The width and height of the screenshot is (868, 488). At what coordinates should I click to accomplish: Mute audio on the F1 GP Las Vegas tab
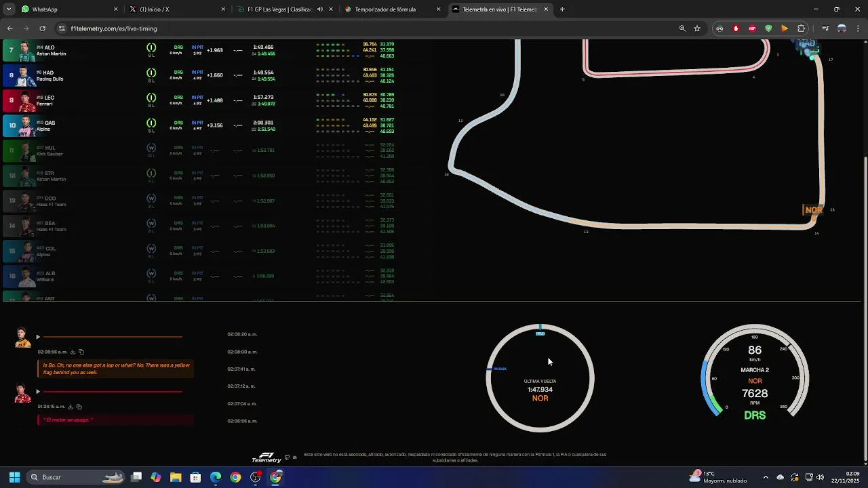[320, 9]
